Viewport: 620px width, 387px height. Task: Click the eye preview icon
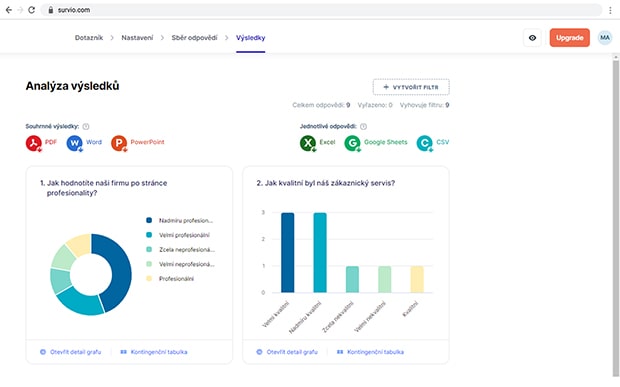[532, 38]
